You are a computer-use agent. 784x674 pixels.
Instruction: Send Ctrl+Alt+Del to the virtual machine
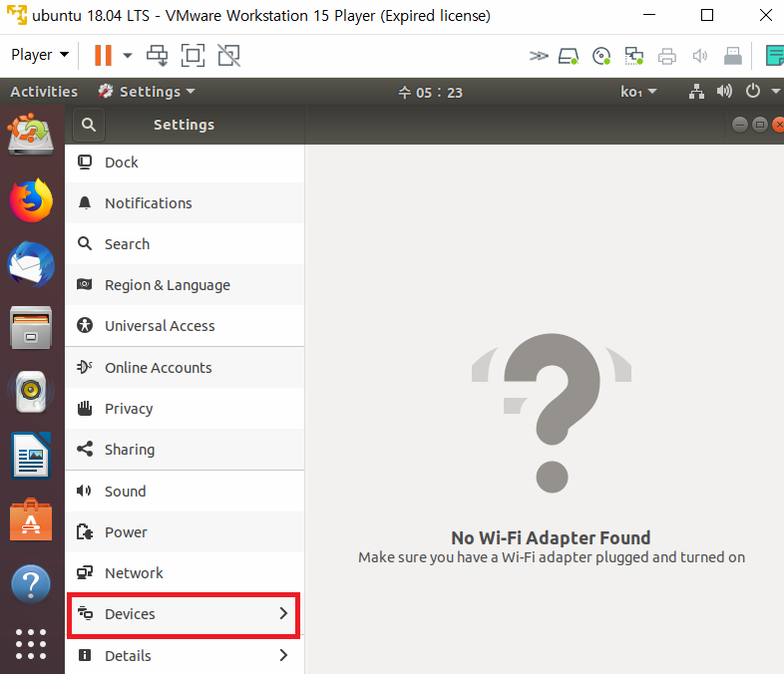pos(157,55)
